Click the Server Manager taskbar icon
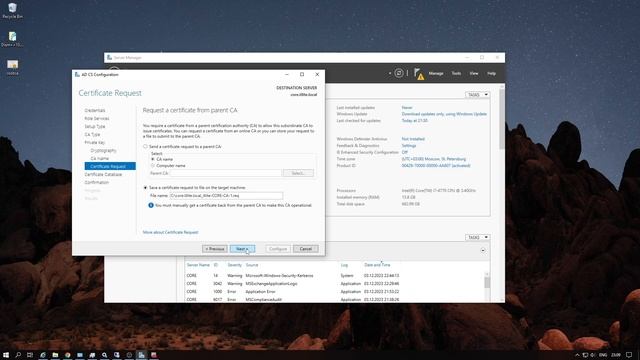 pos(141,355)
